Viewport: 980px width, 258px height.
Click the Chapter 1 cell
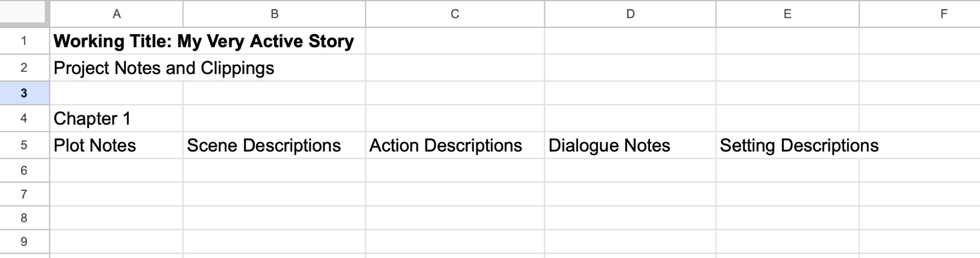coord(92,119)
